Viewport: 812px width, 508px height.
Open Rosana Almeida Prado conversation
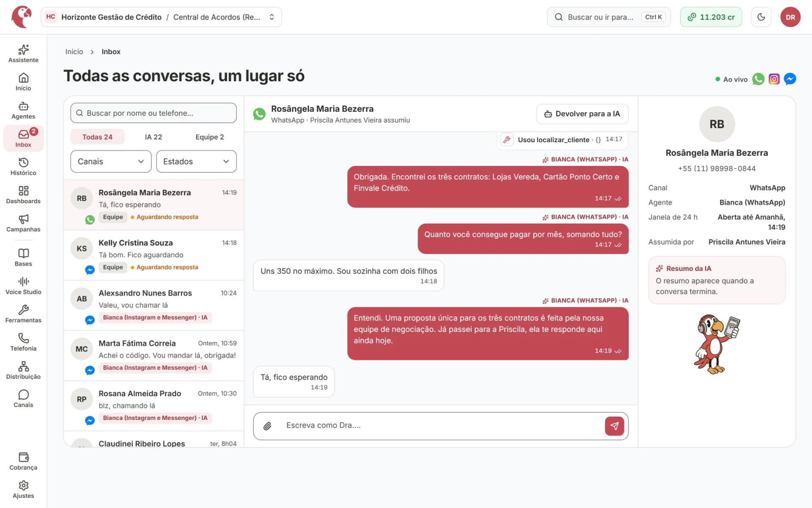(154, 406)
